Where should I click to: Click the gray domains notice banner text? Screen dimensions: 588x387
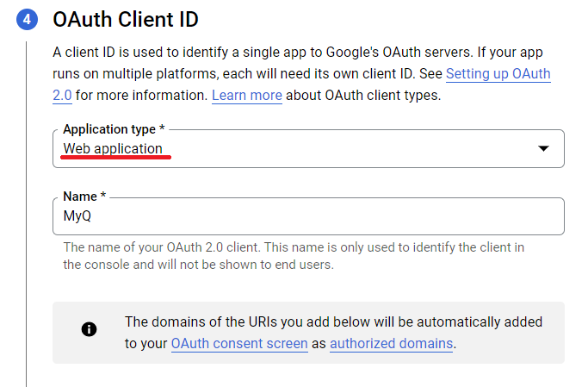333,322
